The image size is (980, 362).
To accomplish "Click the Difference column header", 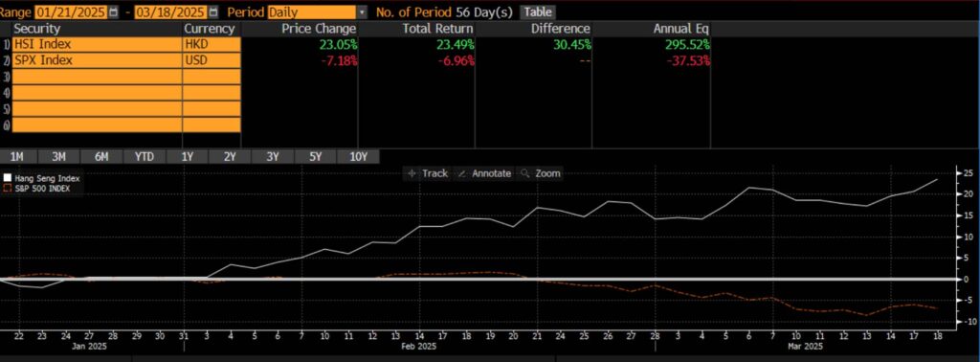I will coord(561,29).
